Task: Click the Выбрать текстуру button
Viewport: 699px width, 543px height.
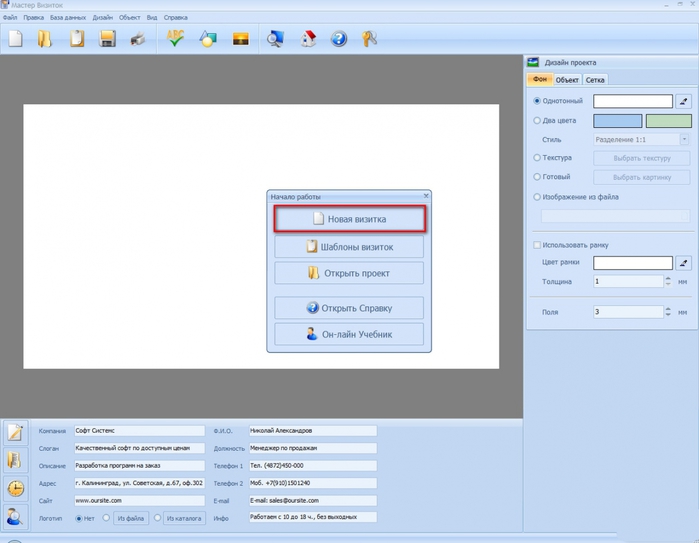Action: [x=641, y=158]
